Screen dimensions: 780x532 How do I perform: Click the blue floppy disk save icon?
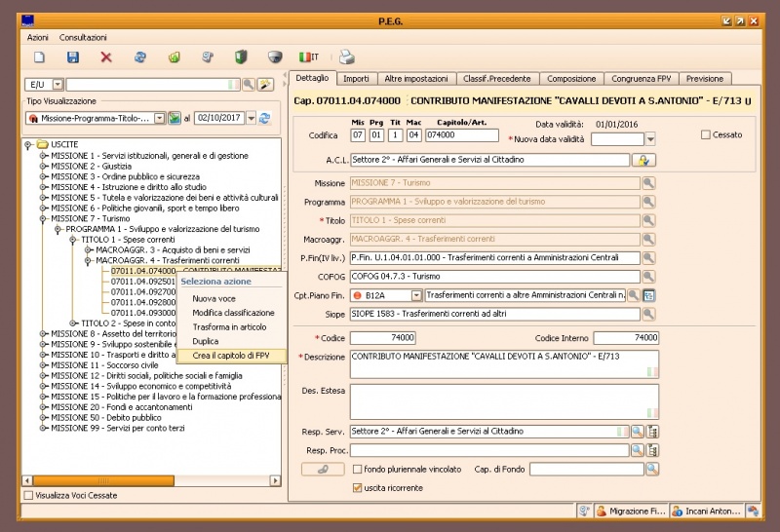[x=73, y=57]
